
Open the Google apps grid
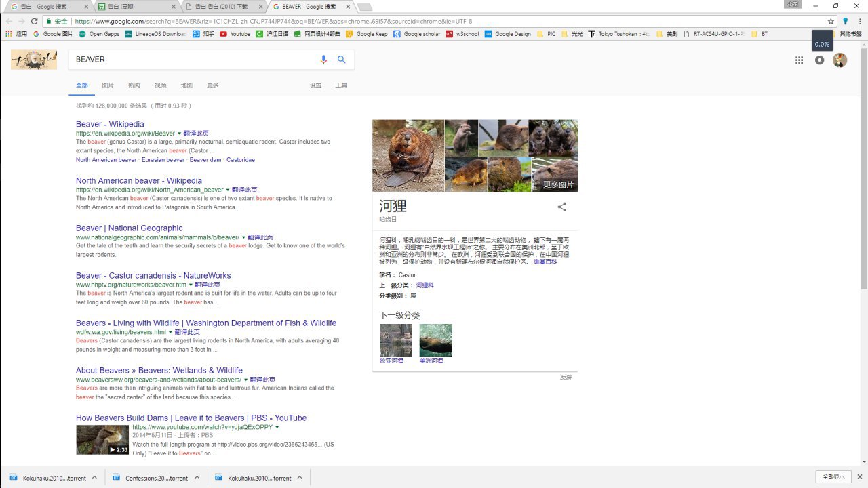799,60
